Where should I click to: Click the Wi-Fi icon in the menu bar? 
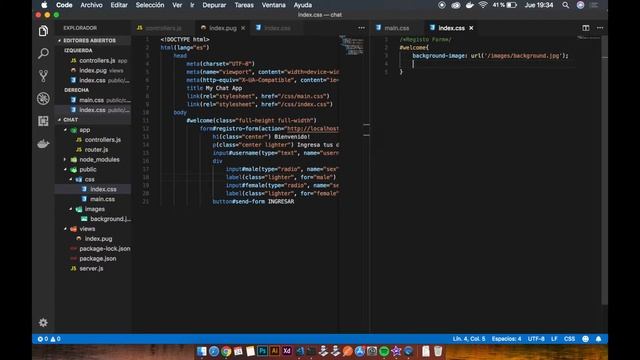point(483,5)
